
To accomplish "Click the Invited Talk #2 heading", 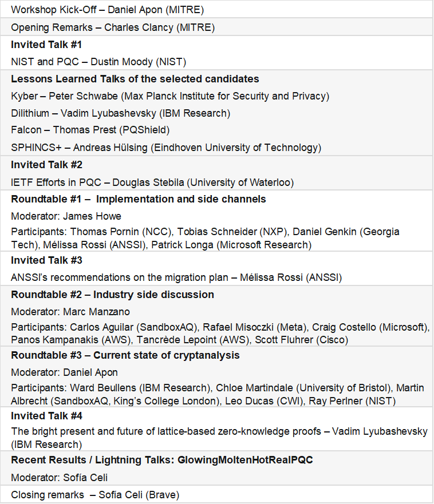I will [x=46, y=165].
